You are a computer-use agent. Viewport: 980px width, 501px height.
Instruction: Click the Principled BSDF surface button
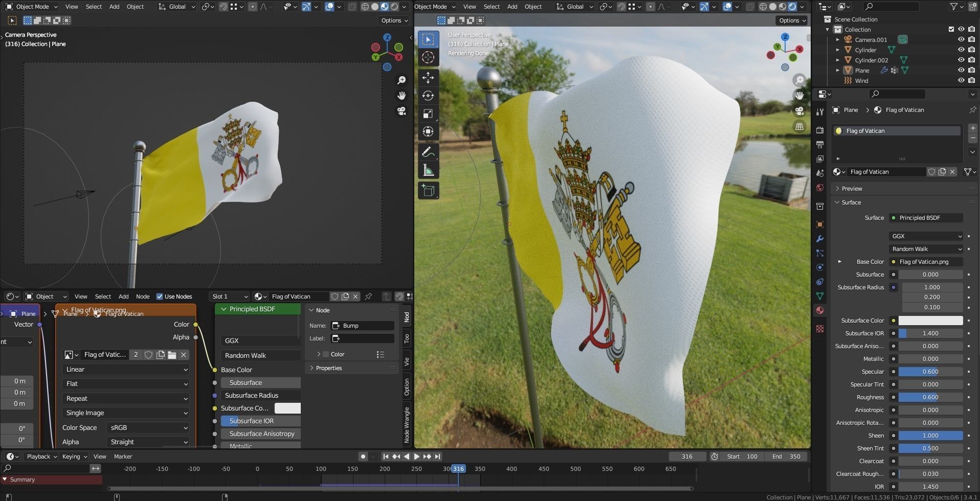(x=925, y=218)
